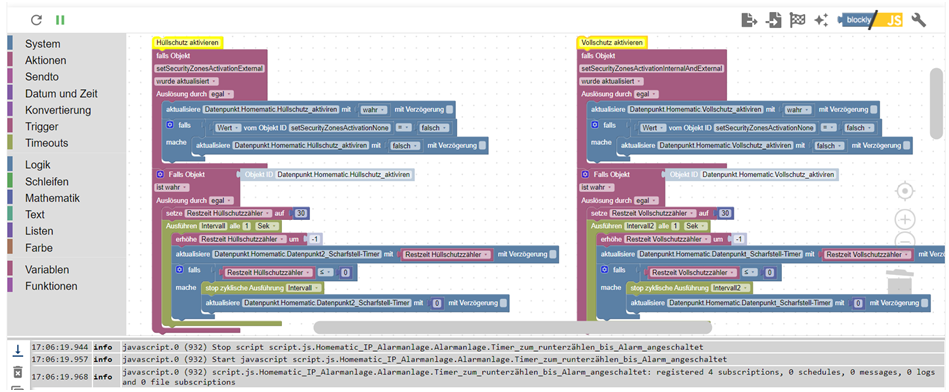Image resolution: width=949 pixels, height=392 pixels.
Task: Open the Datum und Zeit category
Action: 61,94
